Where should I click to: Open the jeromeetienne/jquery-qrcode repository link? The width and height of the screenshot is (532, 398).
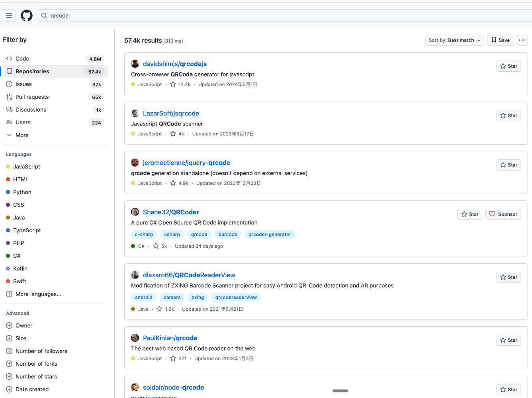tap(186, 163)
